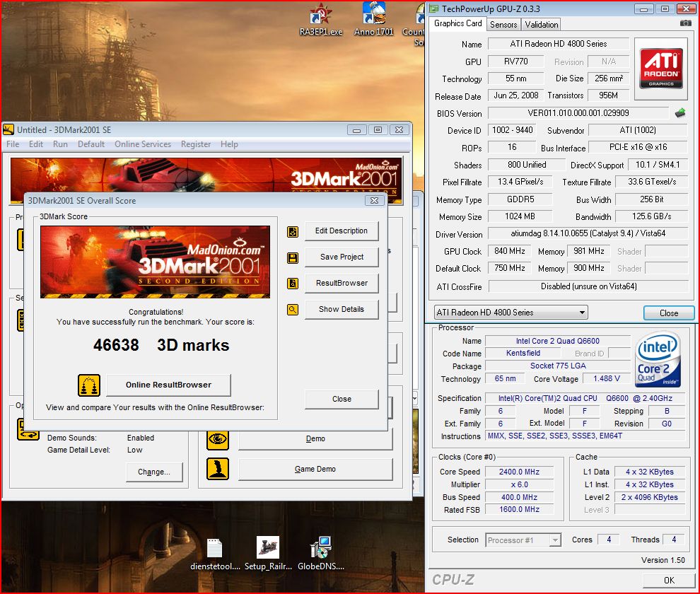Open the Default menu in 3DMark2001
Viewport: 700px width, 594px height.
pyautogui.click(x=91, y=144)
